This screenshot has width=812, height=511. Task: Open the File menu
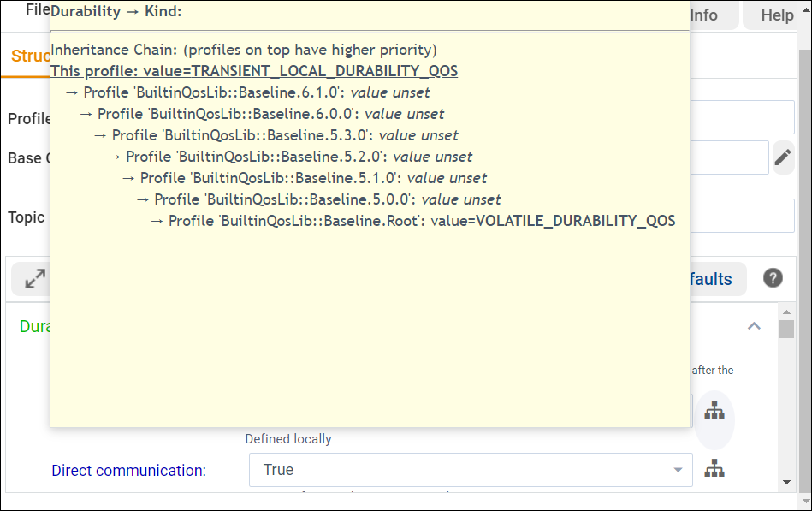(x=37, y=10)
